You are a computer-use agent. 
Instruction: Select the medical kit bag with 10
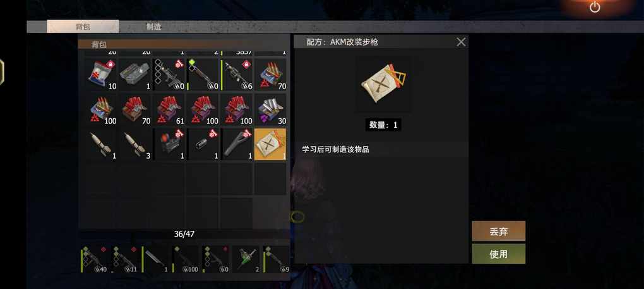point(100,75)
